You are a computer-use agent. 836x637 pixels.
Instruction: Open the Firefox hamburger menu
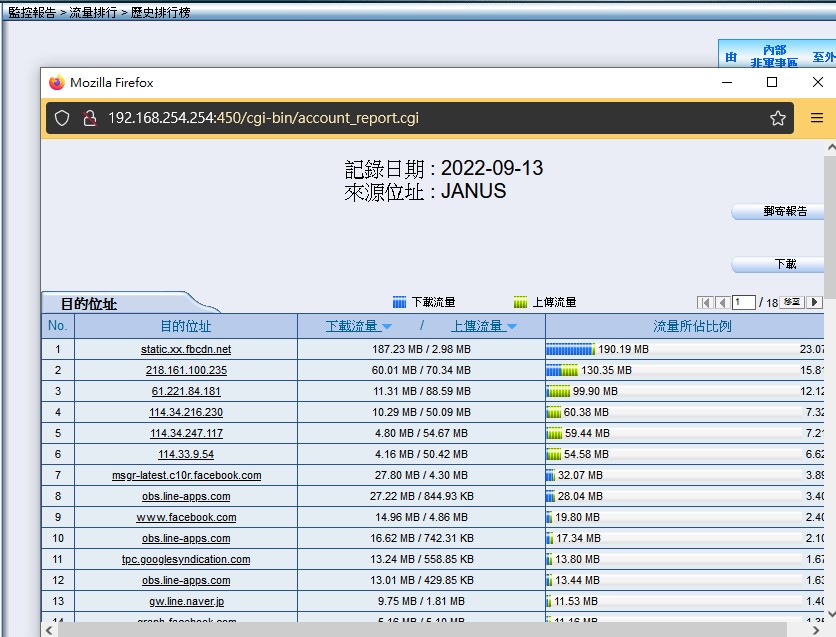[817, 118]
